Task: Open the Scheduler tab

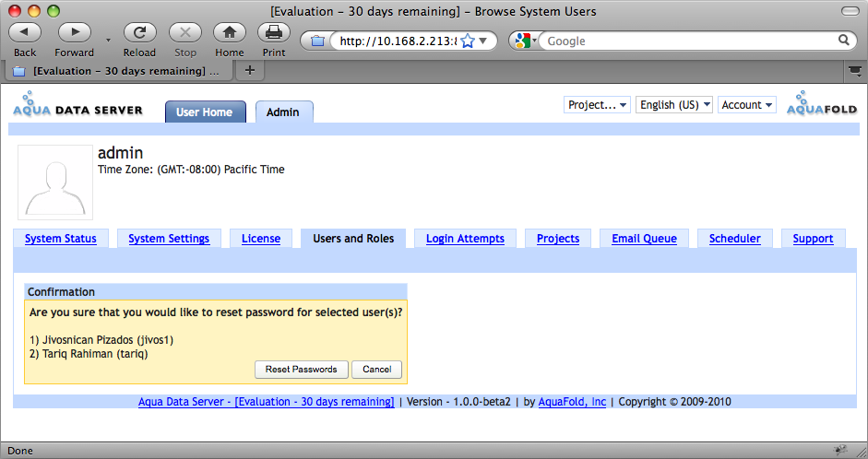Action: click(x=734, y=239)
